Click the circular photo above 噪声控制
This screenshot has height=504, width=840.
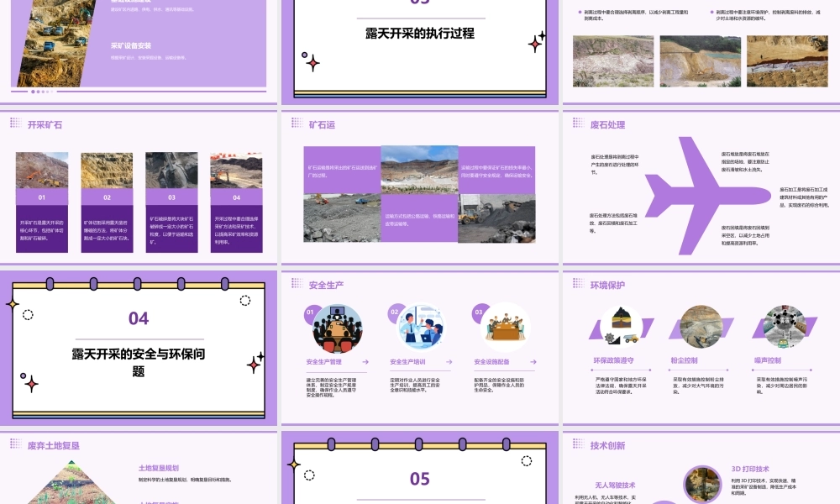(x=785, y=326)
